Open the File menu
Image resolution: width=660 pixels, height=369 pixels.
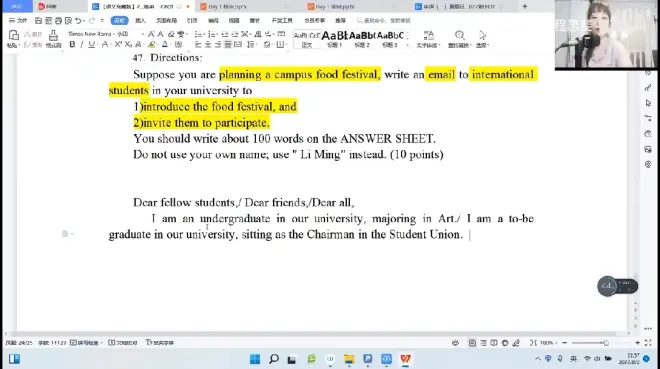18,21
